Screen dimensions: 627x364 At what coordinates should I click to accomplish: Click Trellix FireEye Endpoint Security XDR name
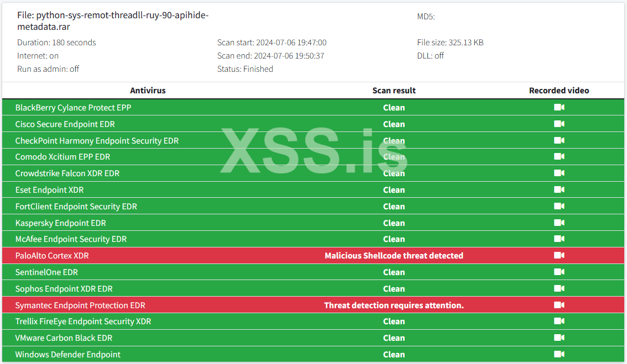[x=83, y=321]
